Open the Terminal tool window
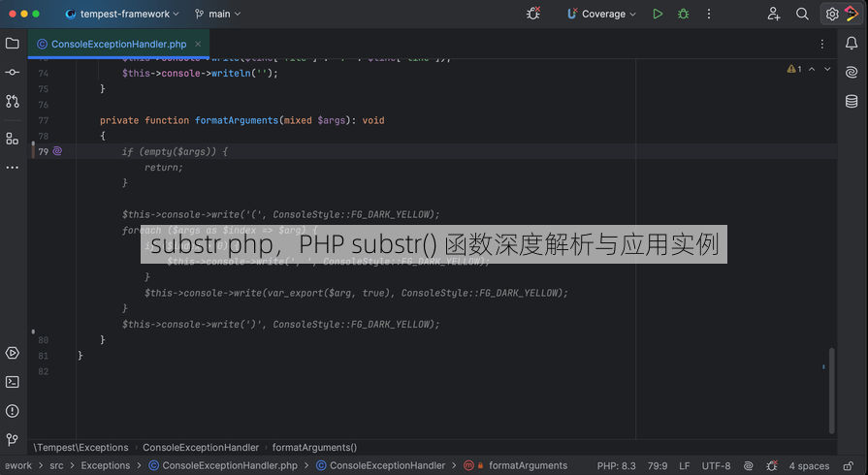The width and height of the screenshot is (868, 475). click(13, 382)
